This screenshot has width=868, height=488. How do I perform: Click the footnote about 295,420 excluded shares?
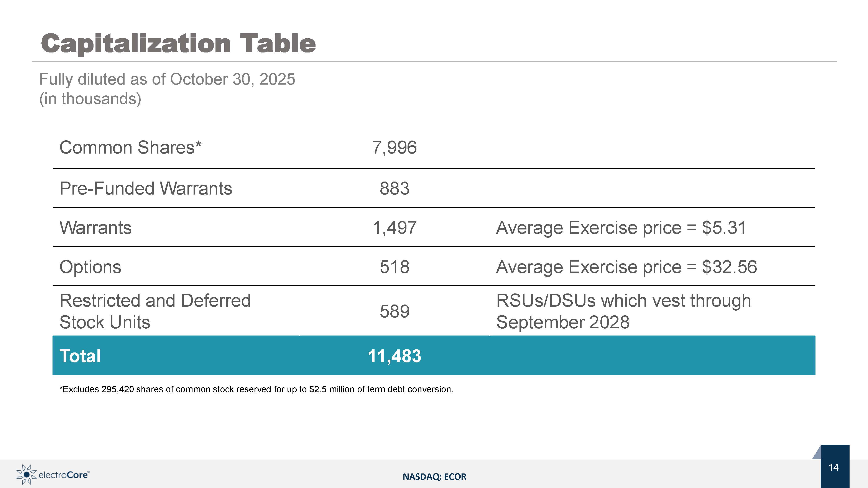256,389
